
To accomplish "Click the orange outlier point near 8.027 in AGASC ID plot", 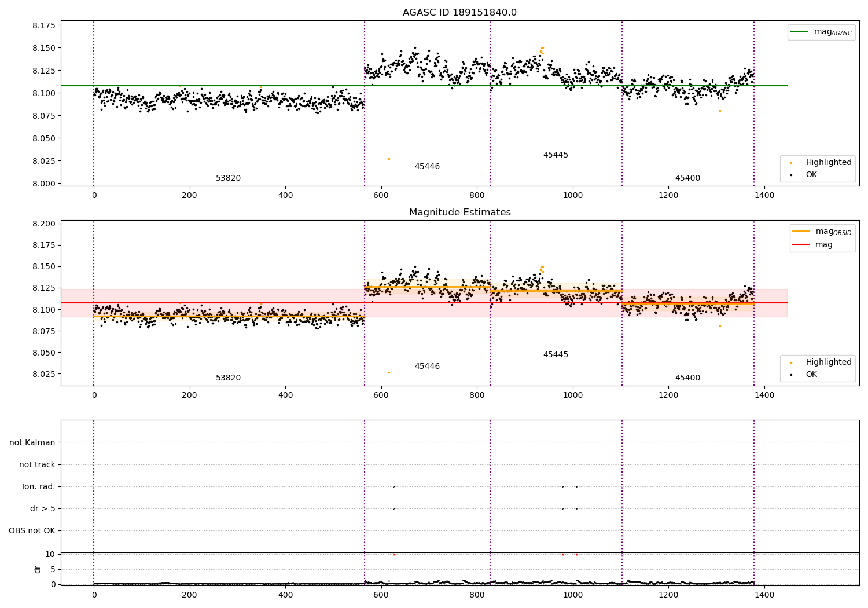I will 389,159.
